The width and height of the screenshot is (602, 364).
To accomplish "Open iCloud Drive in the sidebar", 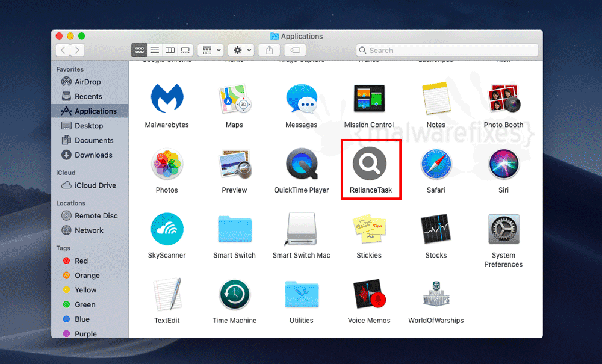I will [x=90, y=185].
